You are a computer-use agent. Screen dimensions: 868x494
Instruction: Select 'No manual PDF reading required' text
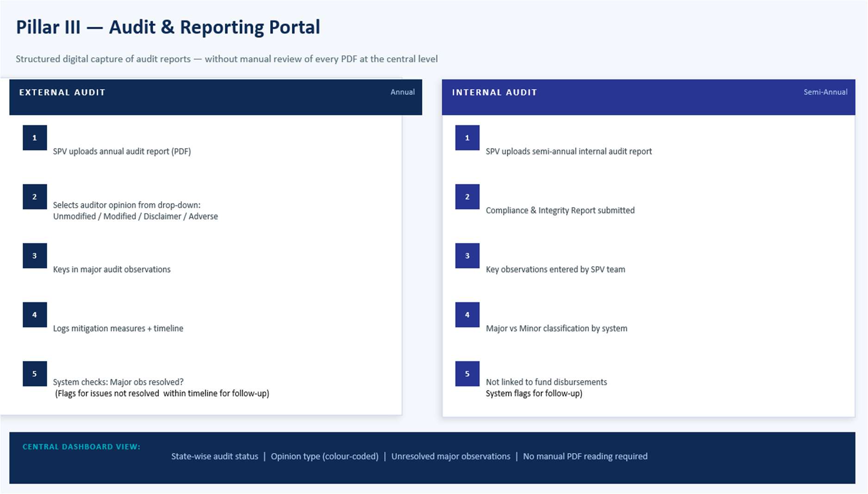(x=585, y=457)
